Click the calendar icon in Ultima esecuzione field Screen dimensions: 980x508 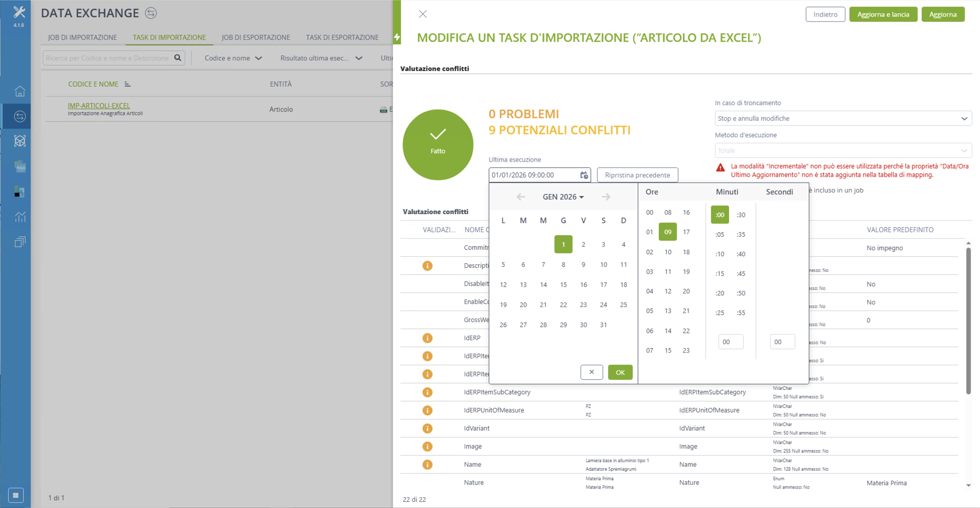[x=584, y=175]
